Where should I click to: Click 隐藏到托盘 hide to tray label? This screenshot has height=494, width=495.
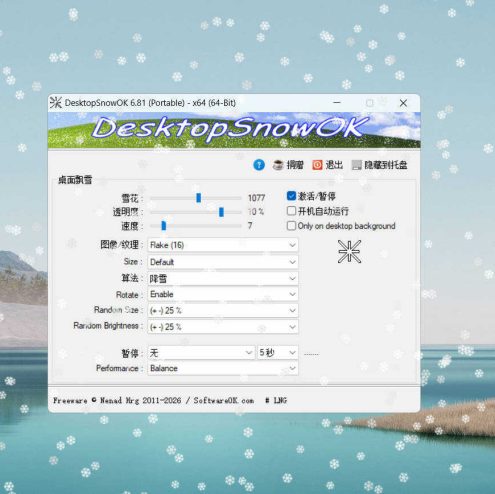(x=386, y=165)
